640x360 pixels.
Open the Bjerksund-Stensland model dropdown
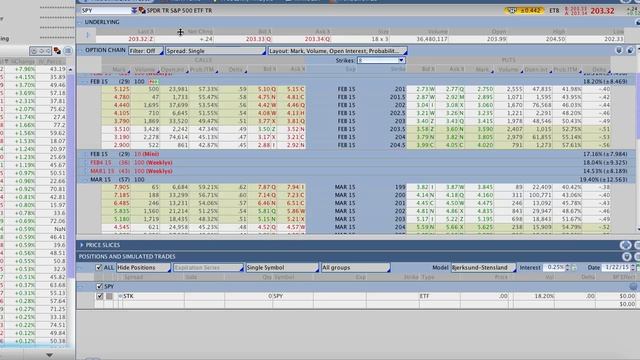483,268
